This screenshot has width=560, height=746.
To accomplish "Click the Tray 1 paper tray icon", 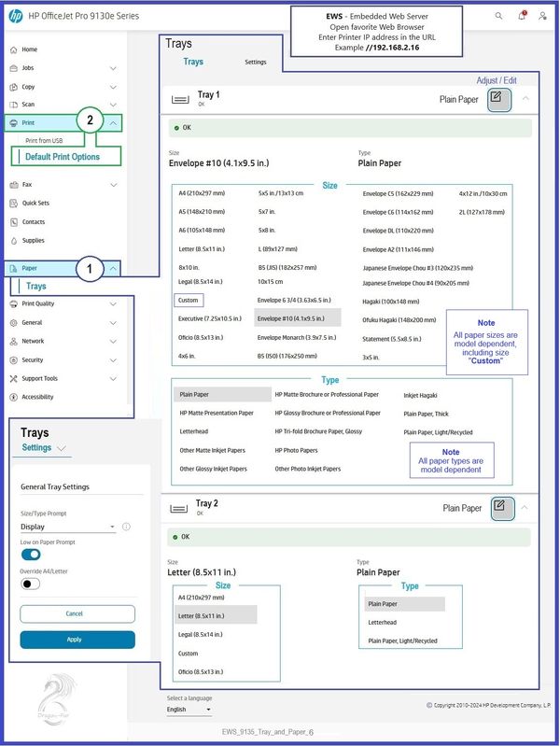I will pos(180,99).
